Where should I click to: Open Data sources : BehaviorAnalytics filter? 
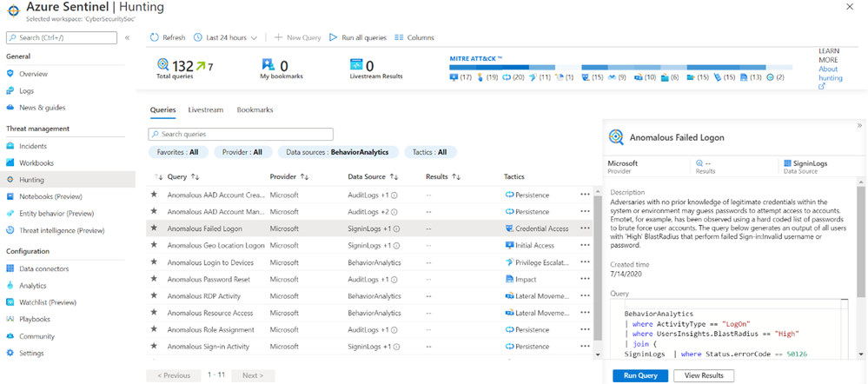tap(338, 152)
